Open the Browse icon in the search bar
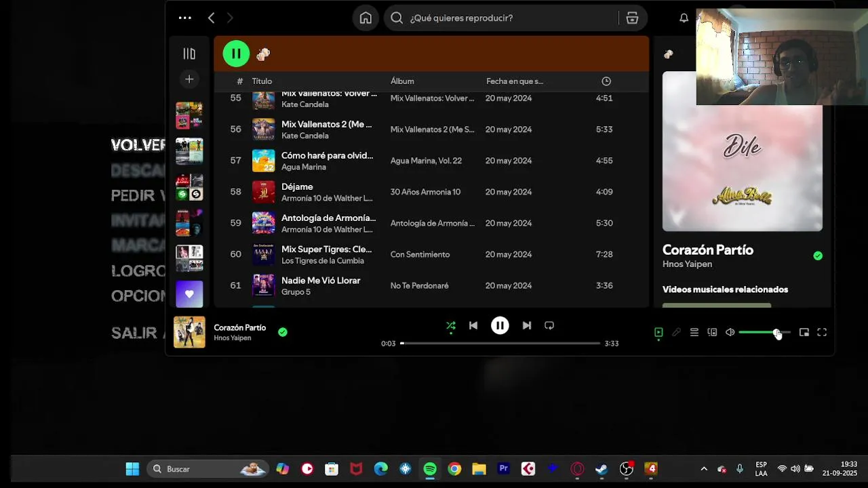The height and width of the screenshot is (488, 868). coord(632,18)
